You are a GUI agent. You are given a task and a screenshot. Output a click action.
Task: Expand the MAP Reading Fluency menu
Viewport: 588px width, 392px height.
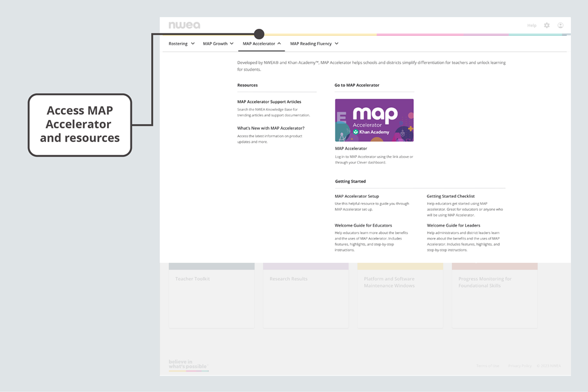point(314,44)
